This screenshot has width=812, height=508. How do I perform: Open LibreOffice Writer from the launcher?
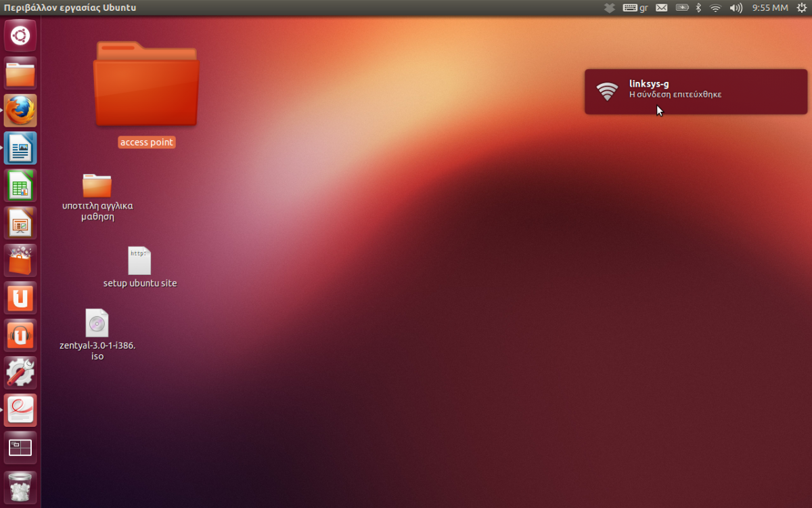click(x=20, y=148)
